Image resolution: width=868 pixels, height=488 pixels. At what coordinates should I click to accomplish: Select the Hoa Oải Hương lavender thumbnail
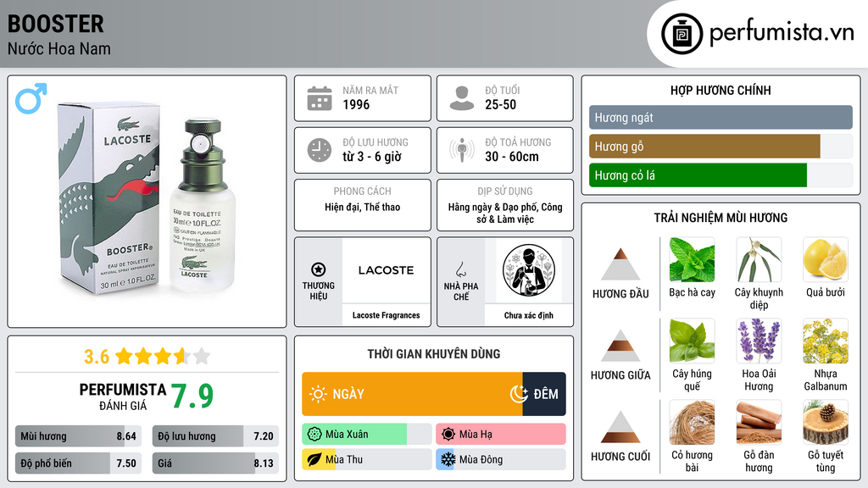click(x=759, y=341)
